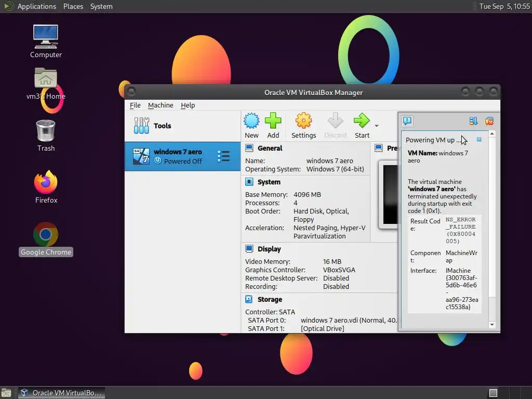Click the VirtualBox window menu button in titlebar

click(131, 91)
